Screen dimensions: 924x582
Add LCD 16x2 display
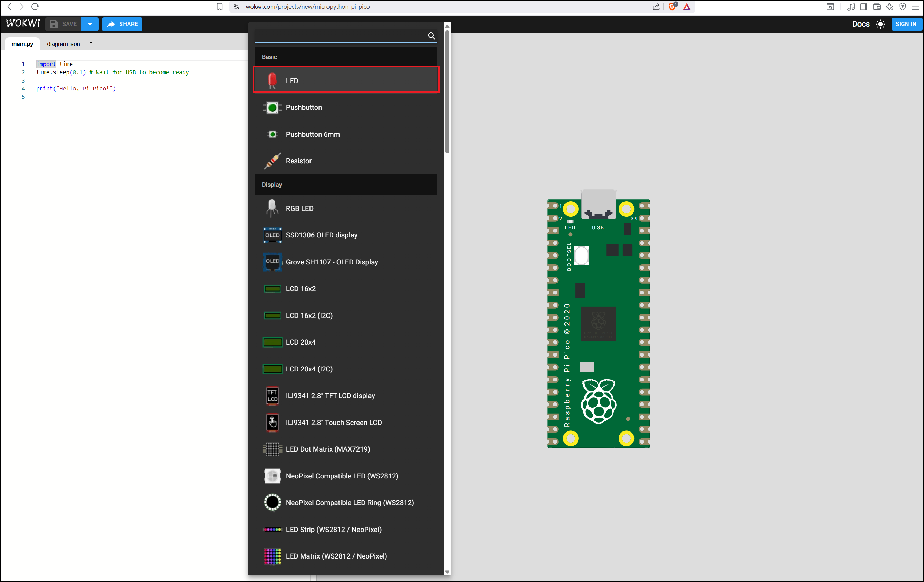coord(346,288)
